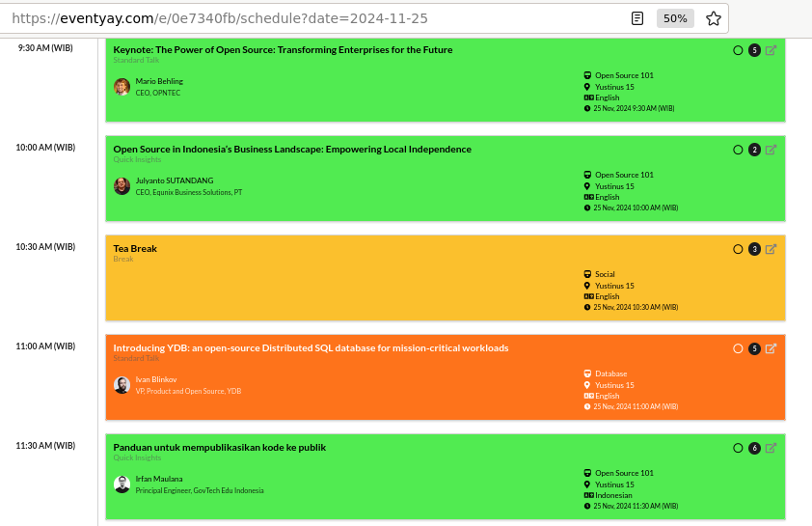Click the count badge on Keynote session
Screen dimensions: 812x526
tap(754, 50)
